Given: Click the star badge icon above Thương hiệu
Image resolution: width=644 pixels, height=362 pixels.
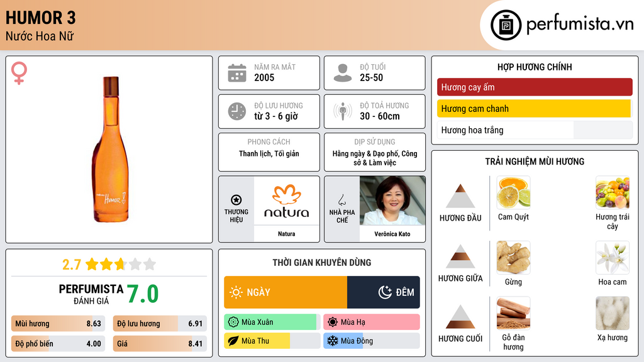Looking at the screenshot, I should [x=236, y=200].
